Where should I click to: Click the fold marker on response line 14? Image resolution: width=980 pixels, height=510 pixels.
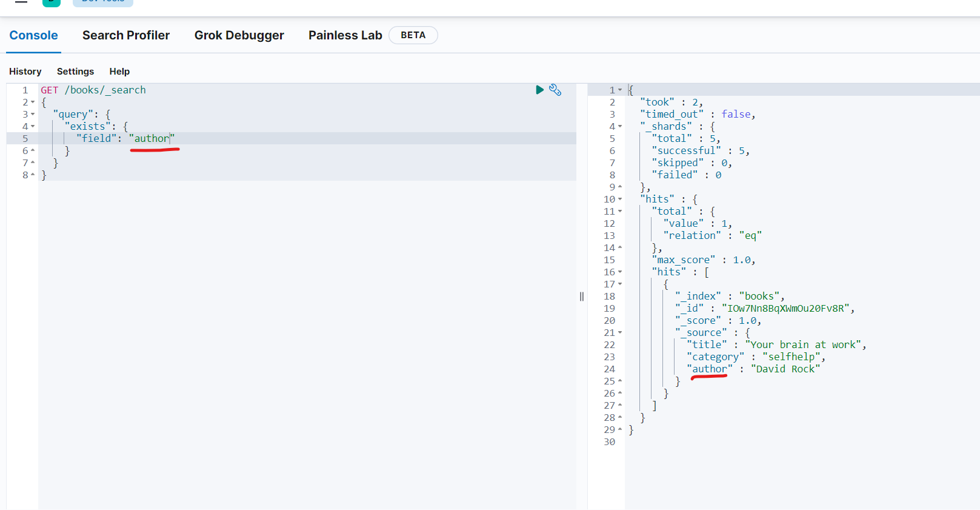coord(620,247)
